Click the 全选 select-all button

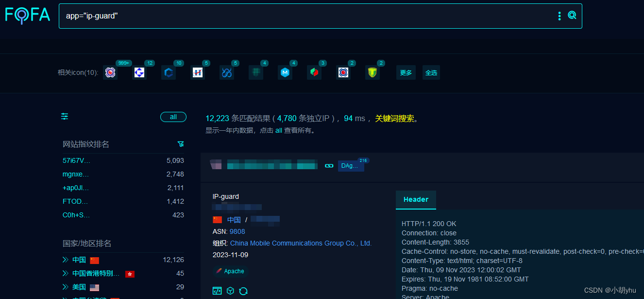tap(431, 72)
